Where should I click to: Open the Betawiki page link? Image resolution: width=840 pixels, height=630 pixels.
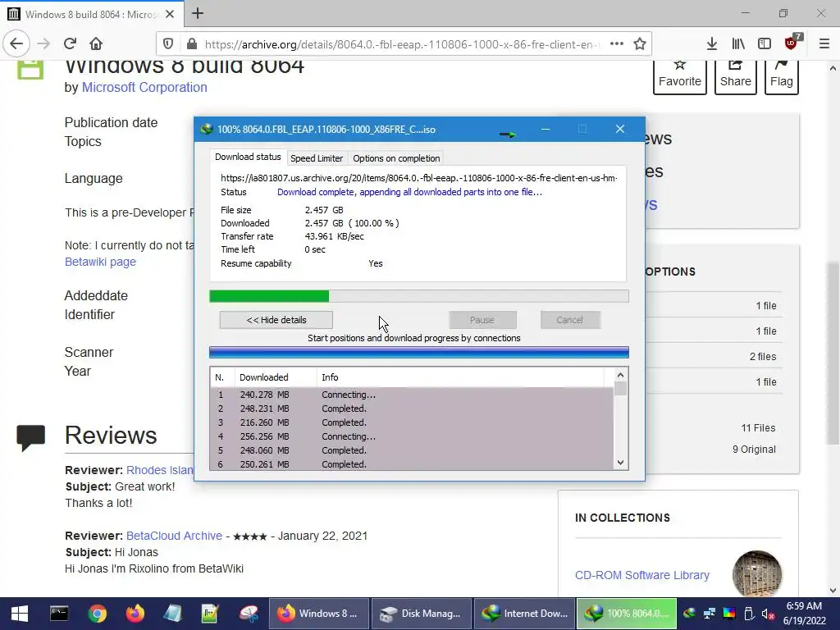pyautogui.click(x=100, y=262)
